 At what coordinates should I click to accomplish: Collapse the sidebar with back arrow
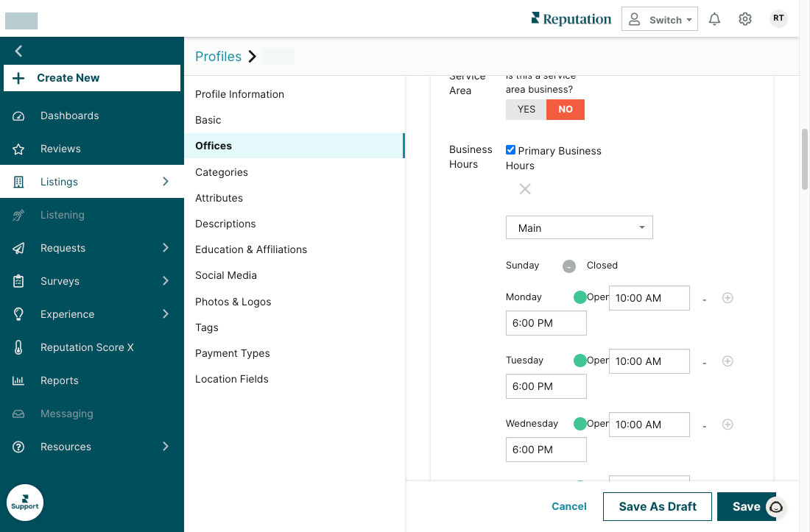(x=18, y=51)
